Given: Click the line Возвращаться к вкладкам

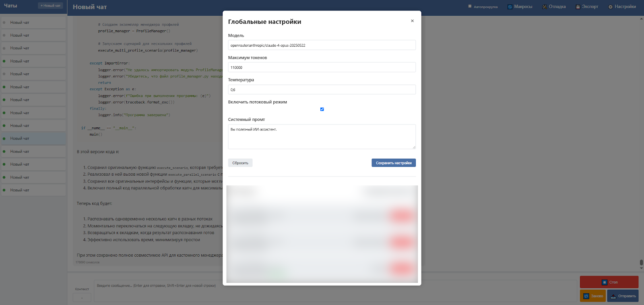Looking at the screenshot, I should [151, 232].
